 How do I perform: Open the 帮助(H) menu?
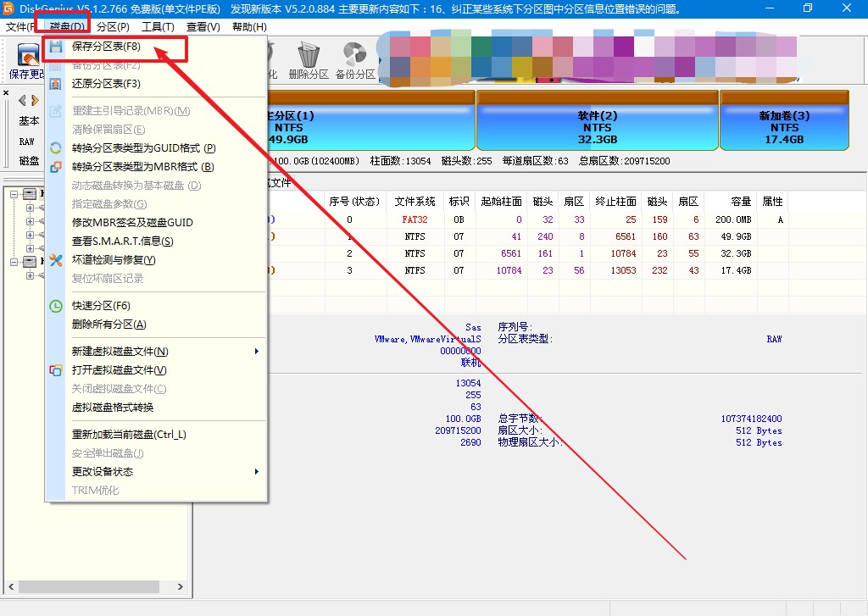point(249,27)
